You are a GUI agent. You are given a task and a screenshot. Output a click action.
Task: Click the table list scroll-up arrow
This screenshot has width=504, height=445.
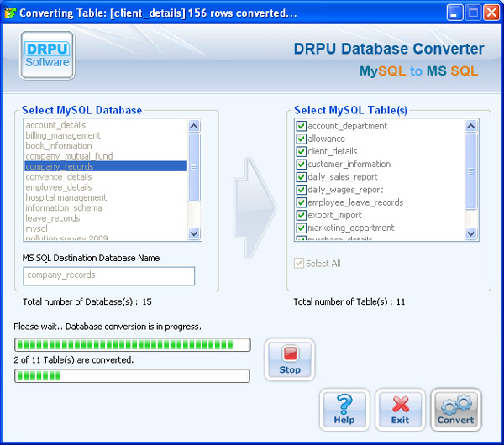coord(471,126)
